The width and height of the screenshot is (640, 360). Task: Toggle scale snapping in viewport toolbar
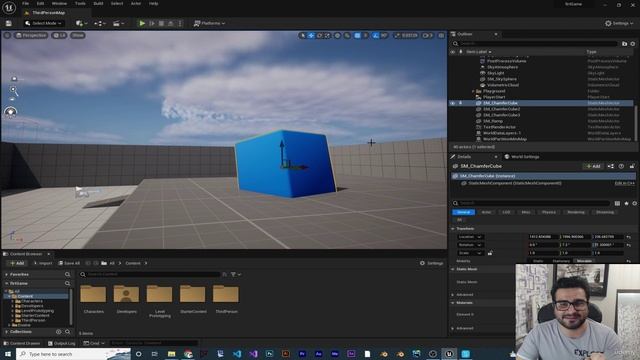[397, 36]
